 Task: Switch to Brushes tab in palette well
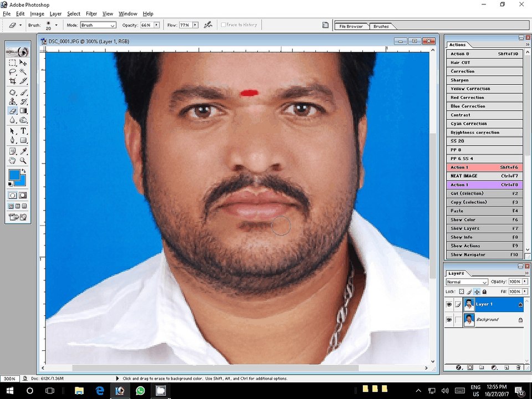(381, 26)
